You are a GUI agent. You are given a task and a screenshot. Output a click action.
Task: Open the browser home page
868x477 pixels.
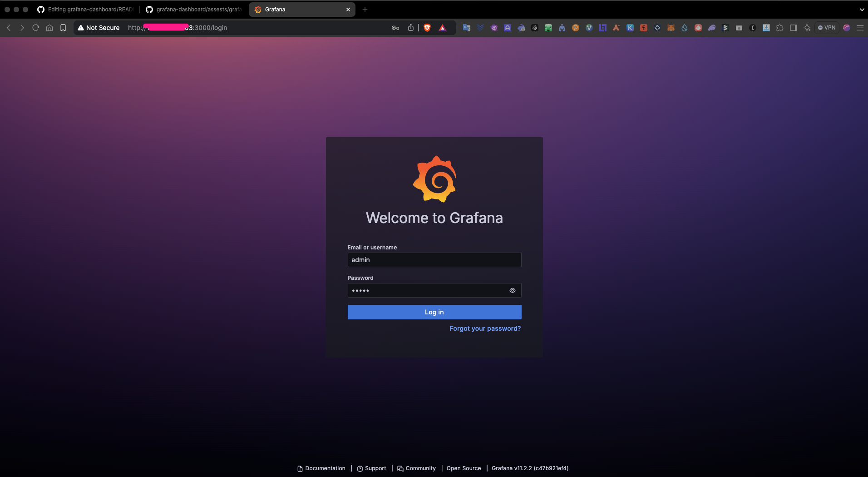click(x=49, y=28)
